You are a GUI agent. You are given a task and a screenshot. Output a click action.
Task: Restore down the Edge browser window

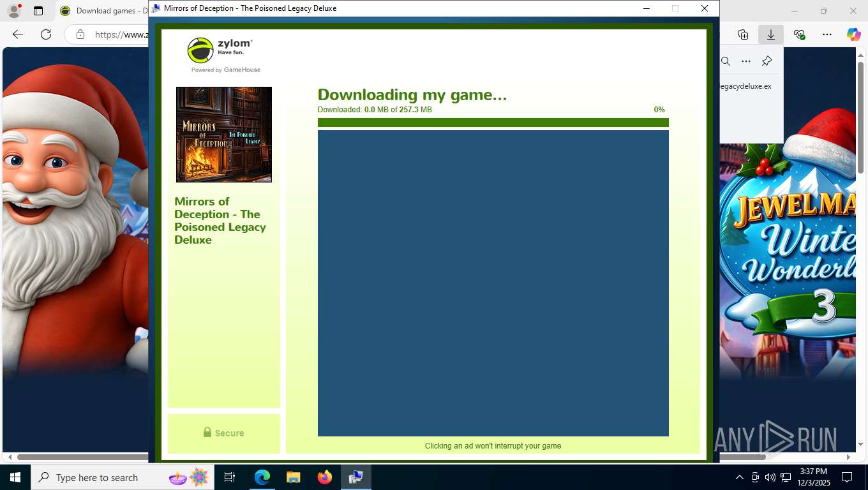pyautogui.click(x=824, y=11)
